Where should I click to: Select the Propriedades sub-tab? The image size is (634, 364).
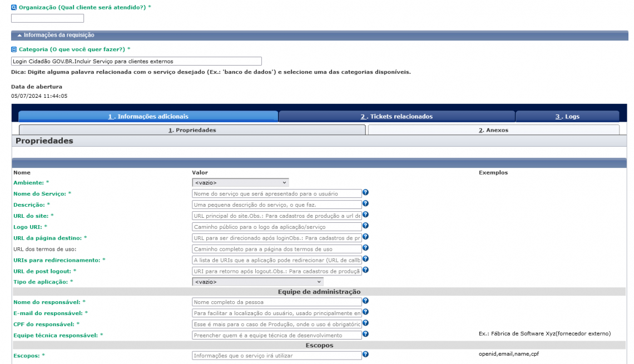pos(192,130)
